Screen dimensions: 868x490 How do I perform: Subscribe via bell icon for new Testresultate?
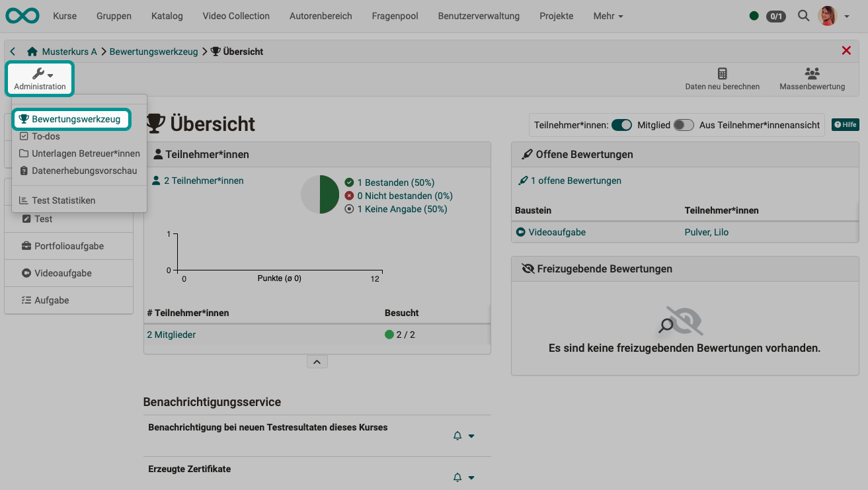pos(457,436)
